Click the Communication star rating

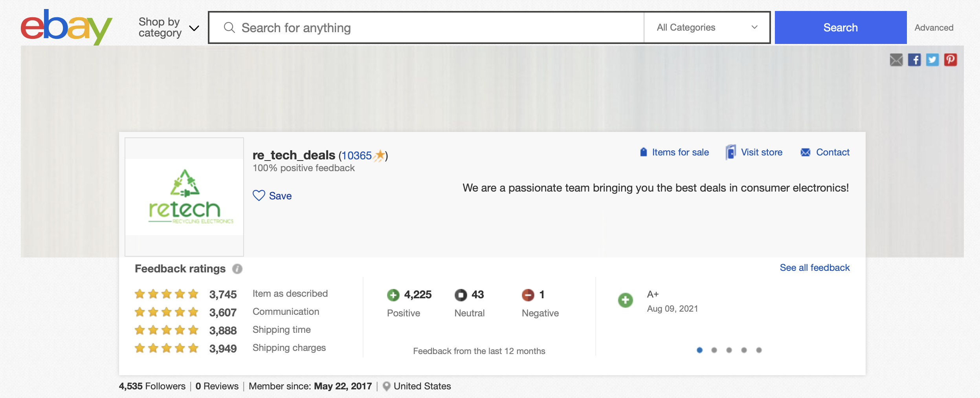tap(167, 312)
